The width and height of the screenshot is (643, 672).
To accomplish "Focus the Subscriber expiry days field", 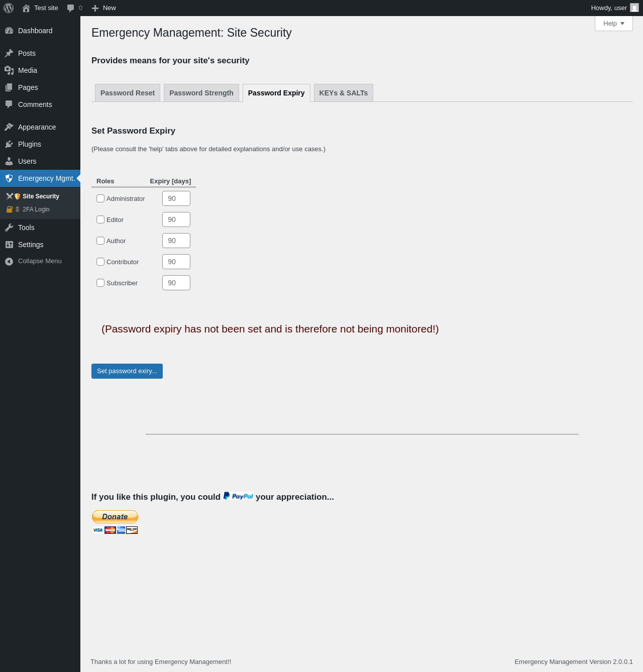I will tap(176, 283).
